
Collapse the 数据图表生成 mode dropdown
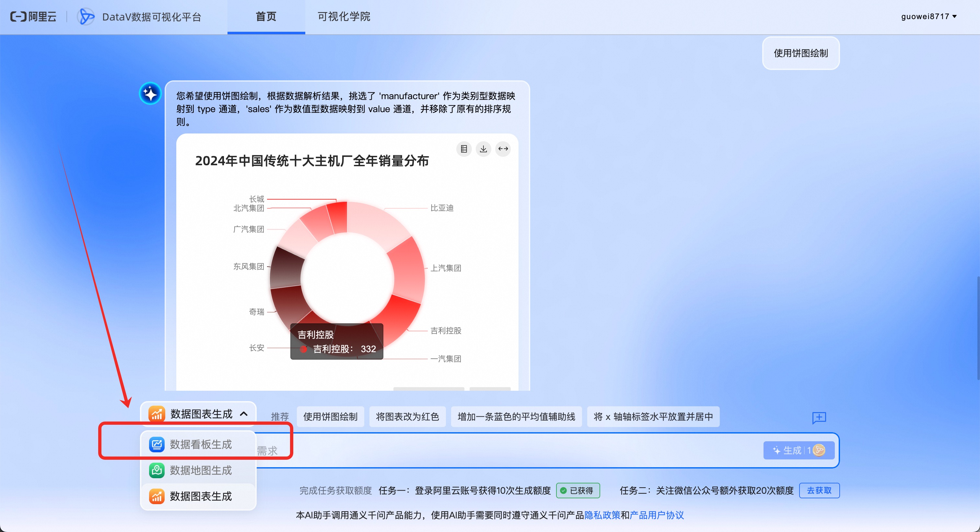(198, 414)
